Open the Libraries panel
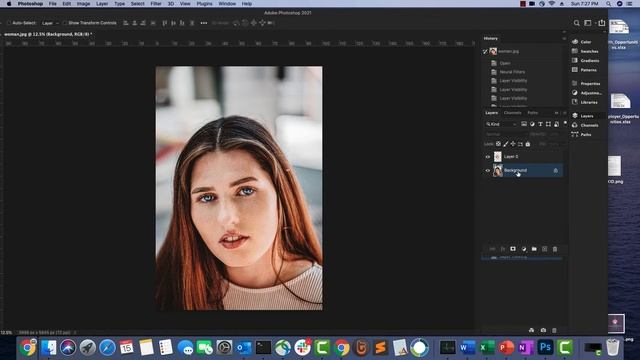640x360 pixels. click(x=585, y=102)
